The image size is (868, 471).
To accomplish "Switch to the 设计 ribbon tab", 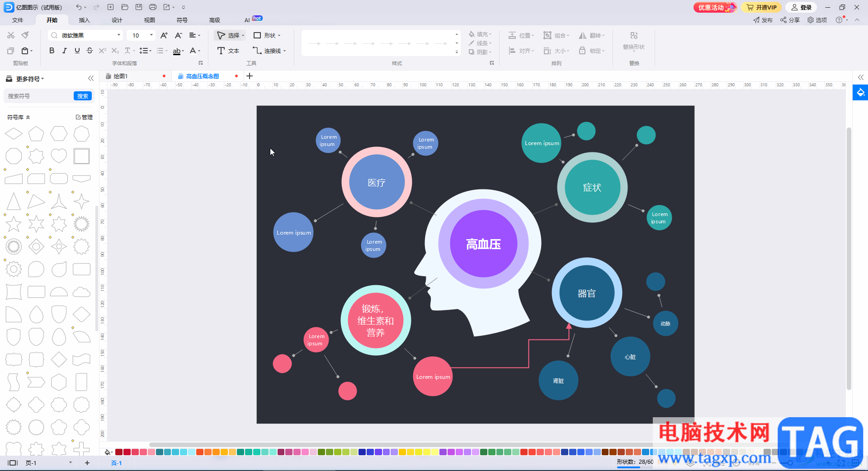I will tap(117, 20).
